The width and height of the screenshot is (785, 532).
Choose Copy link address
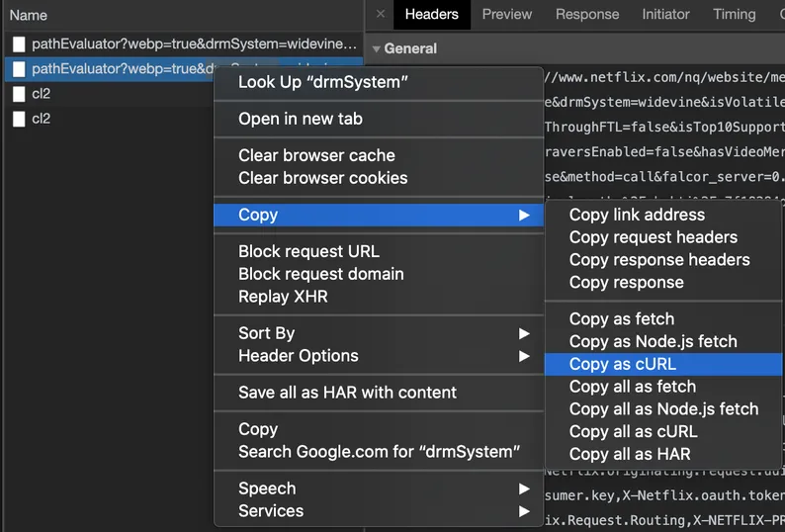(x=637, y=215)
